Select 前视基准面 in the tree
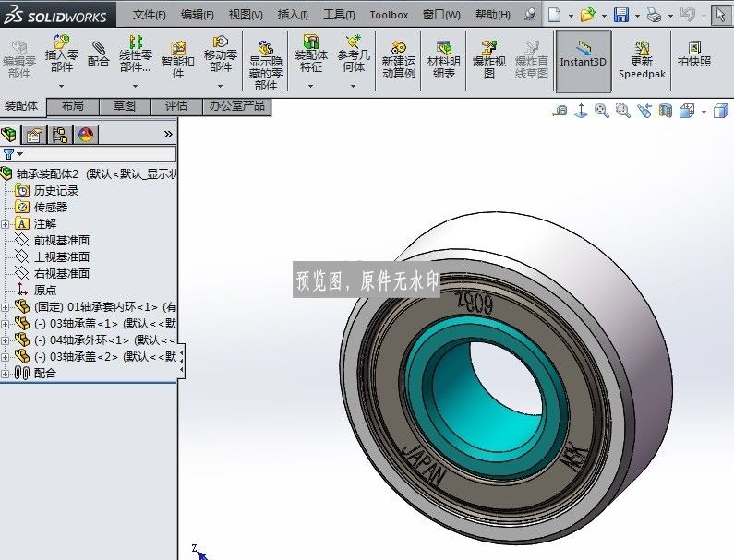734x560 pixels. tap(61, 241)
